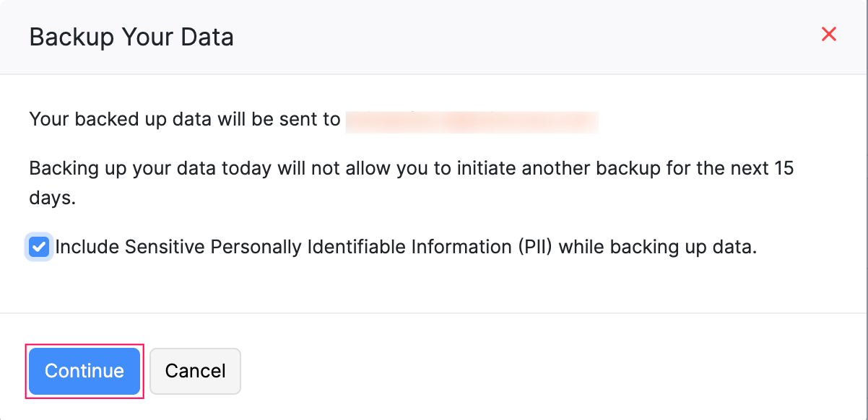Click the sentence starting with Your backed up data
This screenshot has width=868, height=420.
(184, 119)
